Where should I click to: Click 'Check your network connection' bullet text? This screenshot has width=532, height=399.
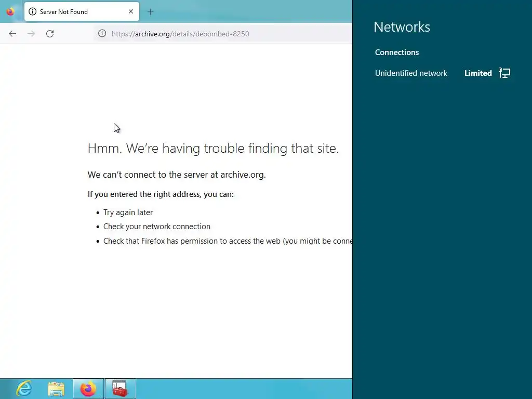[157, 227]
